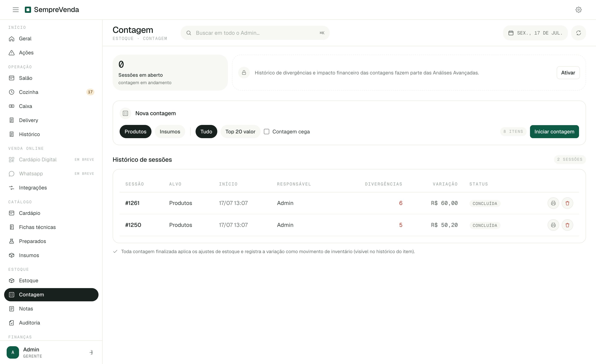Click the lock icon in analytics banner

(244, 73)
